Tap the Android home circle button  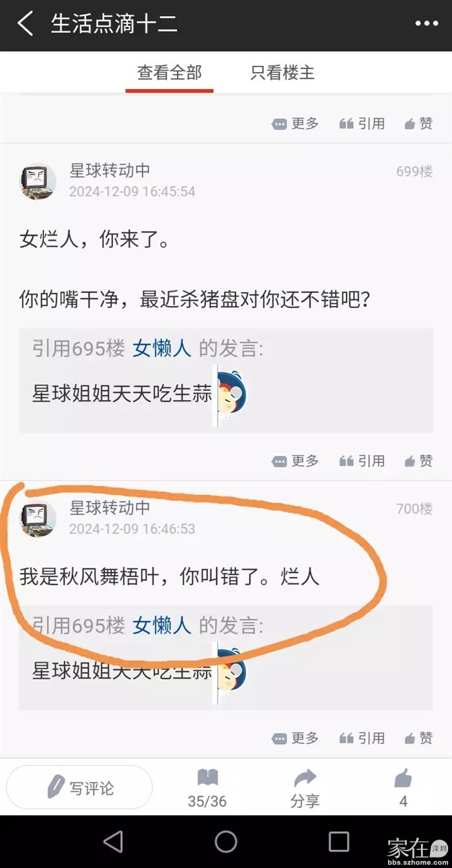(x=226, y=841)
